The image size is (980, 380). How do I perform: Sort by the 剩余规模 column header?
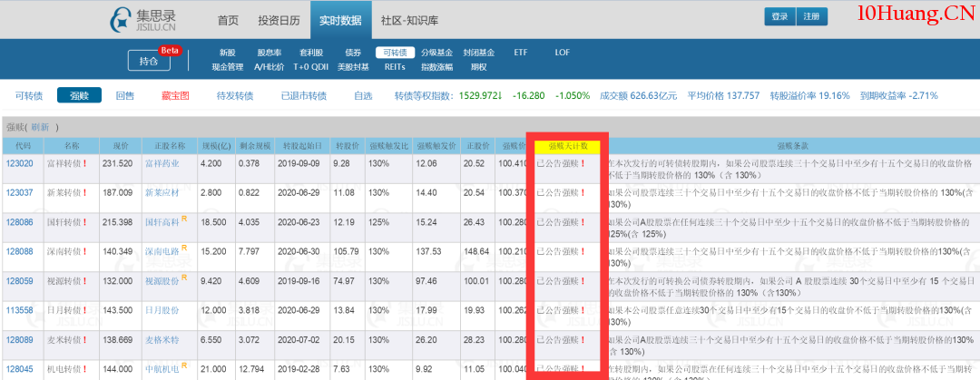[x=255, y=146]
